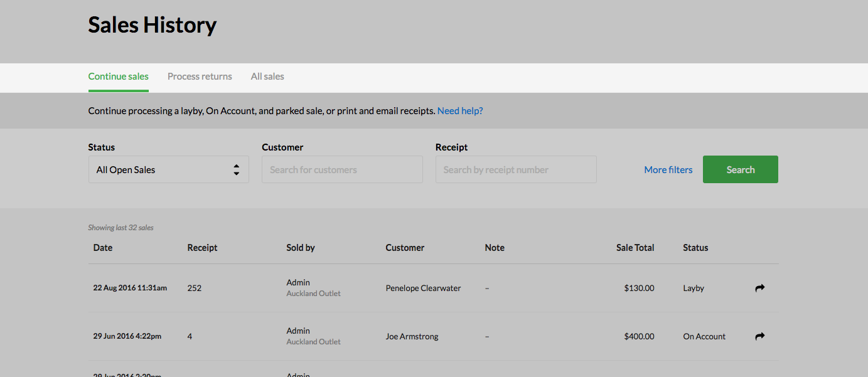This screenshot has height=377, width=868.
Task: Click the Status column header in the table
Action: (695, 248)
